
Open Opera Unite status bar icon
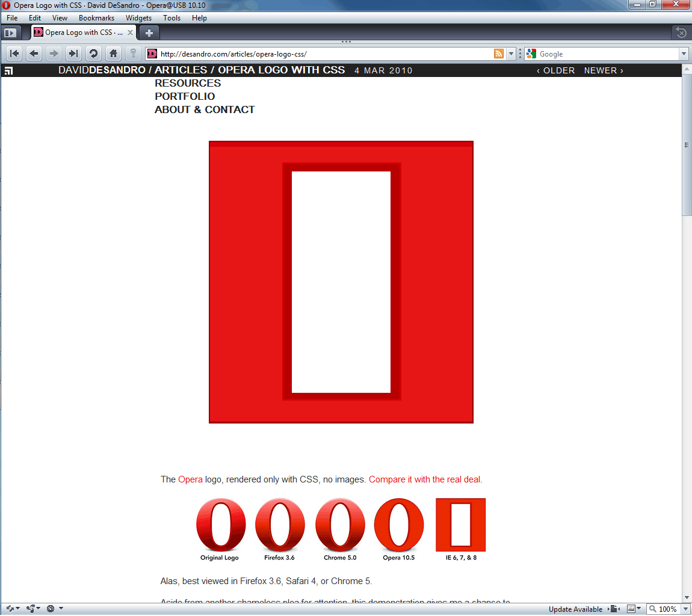pyautogui.click(x=31, y=609)
